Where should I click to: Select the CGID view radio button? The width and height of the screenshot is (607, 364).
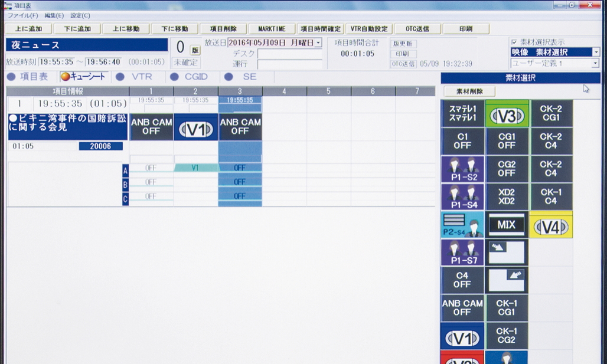(x=174, y=77)
